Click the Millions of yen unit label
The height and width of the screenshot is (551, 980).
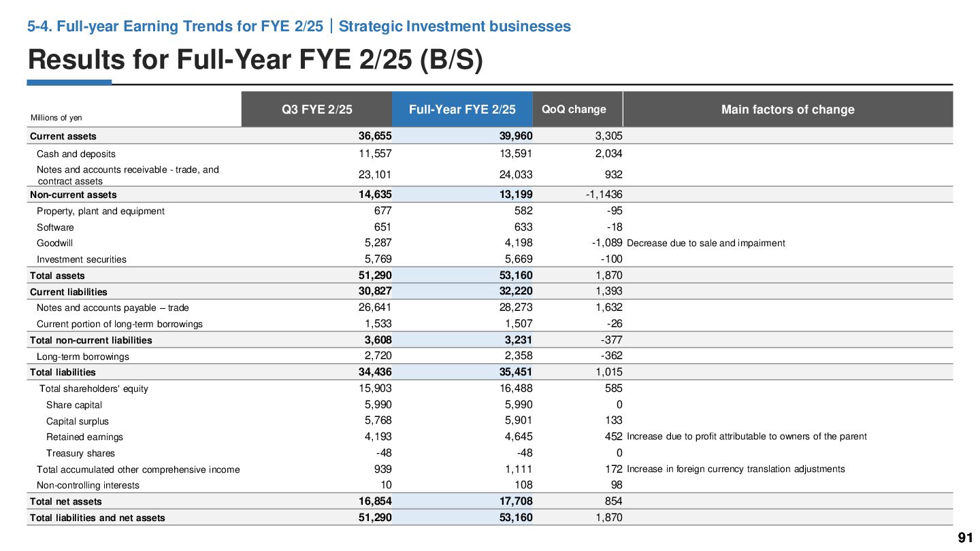56,118
